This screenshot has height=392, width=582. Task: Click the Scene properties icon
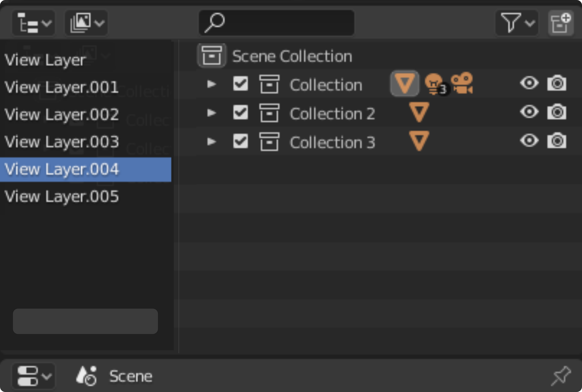pyautogui.click(x=86, y=376)
